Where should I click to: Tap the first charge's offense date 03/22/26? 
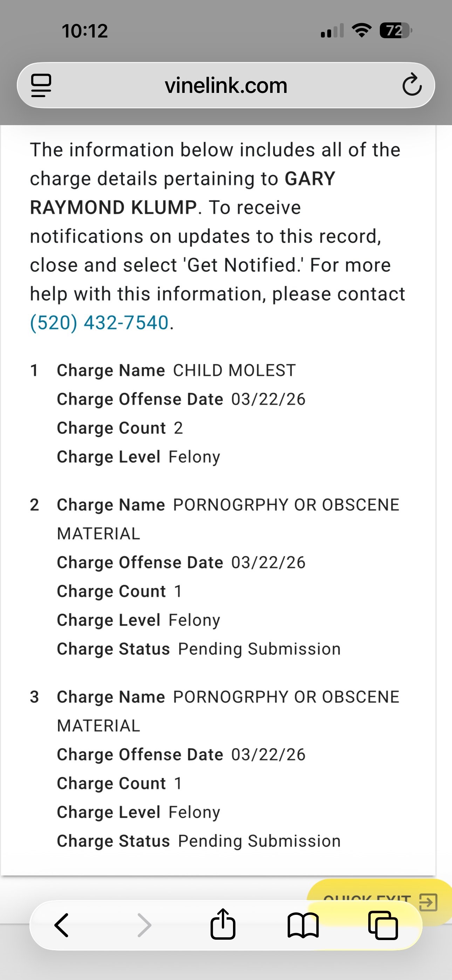point(268,400)
